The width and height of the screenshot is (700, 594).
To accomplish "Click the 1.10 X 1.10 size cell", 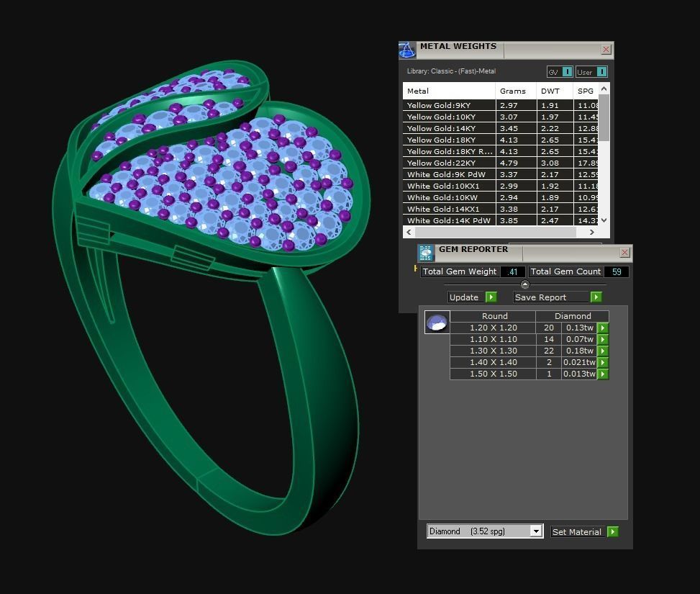I will 493,339.
